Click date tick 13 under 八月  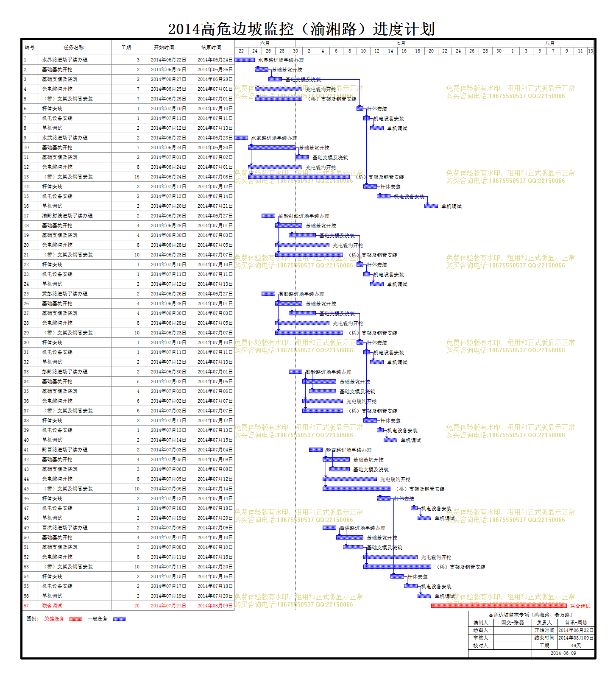click(591, 51)
